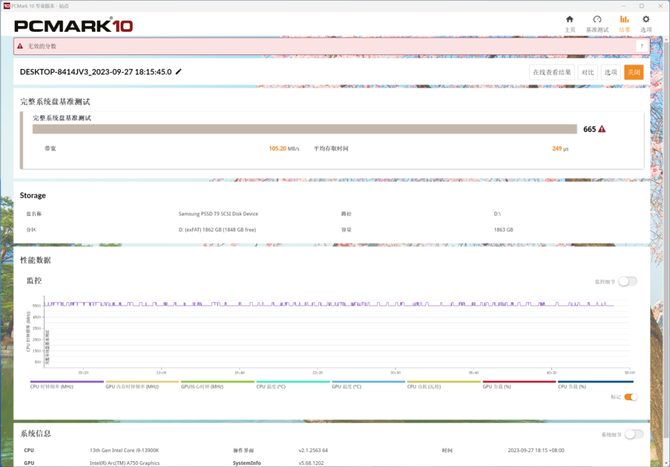The image size is (670, 467).
Task: Click Samsung PSSD T9 SCSI Disk Device text
Action: coord(218,214)
